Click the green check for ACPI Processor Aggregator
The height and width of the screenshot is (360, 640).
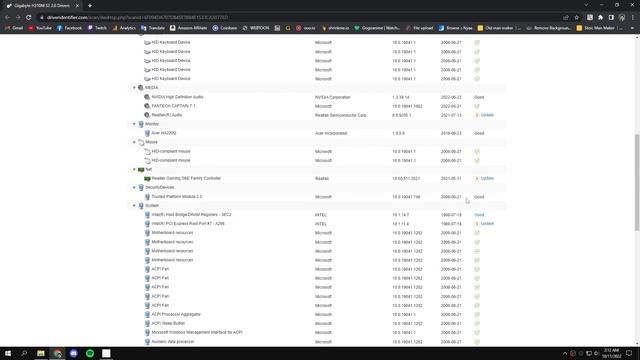477,315
